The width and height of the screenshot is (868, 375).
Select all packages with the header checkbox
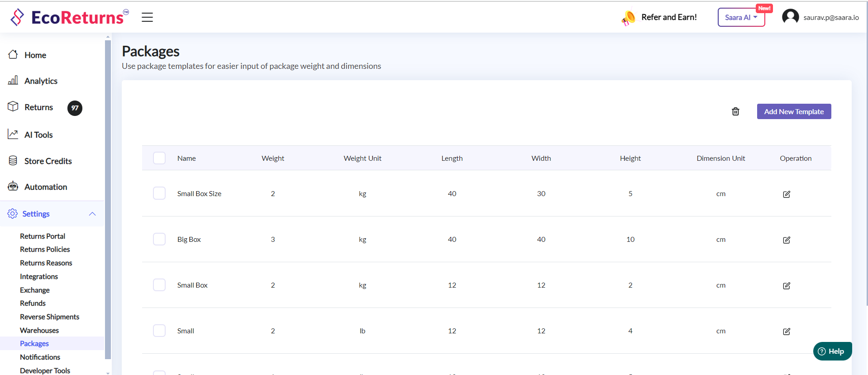tap(159, 158)
